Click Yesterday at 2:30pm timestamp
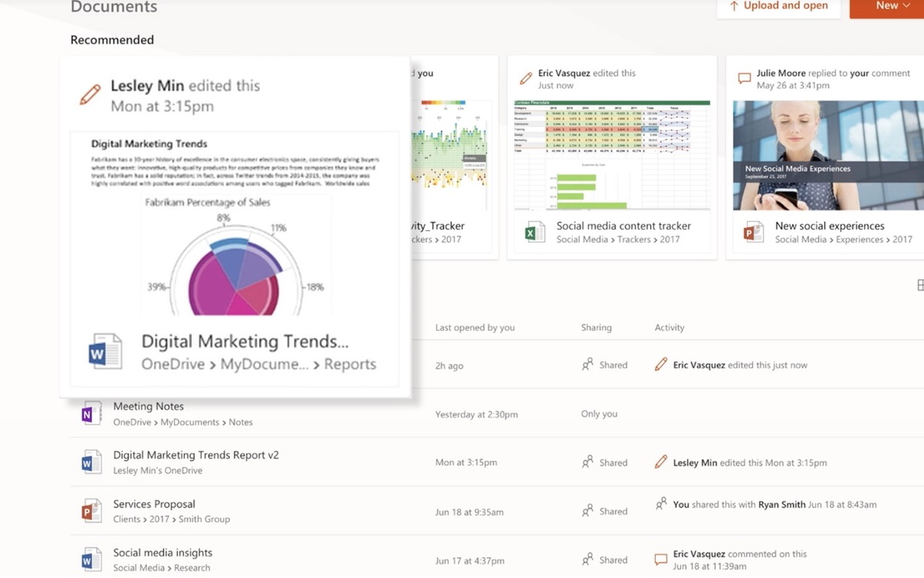This screenshot has width=924, height=578. click(x=477, y=414)
